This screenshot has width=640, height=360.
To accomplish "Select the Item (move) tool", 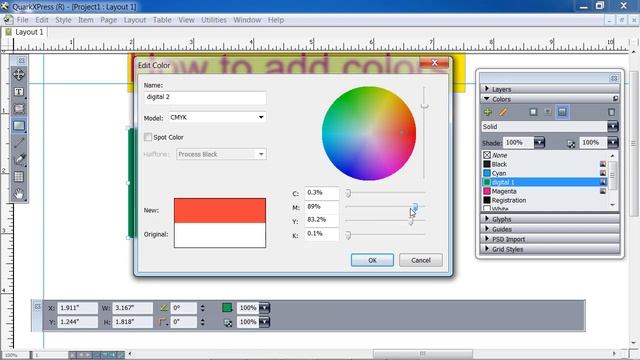I will point(19,74).
